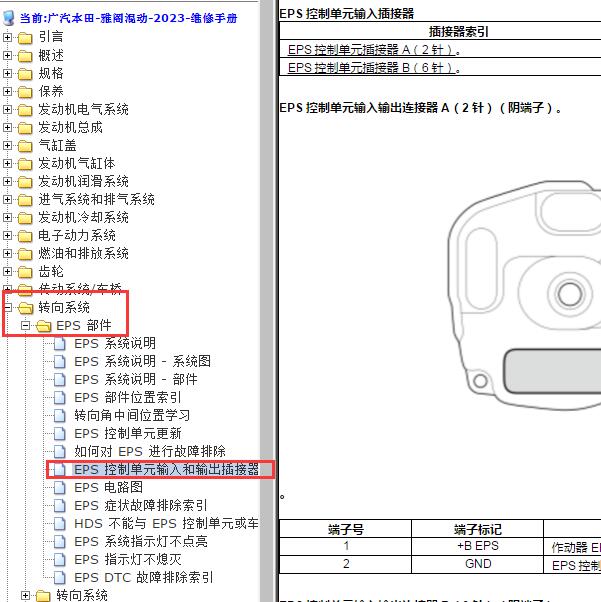
Task: Click the 电子动力系统 folder icon
Action: [x=25, y=236]
